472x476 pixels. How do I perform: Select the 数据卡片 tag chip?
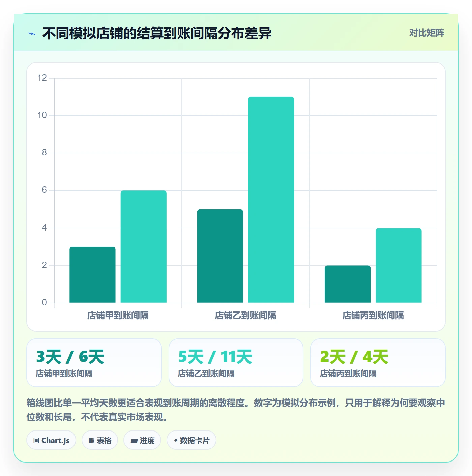191,440
